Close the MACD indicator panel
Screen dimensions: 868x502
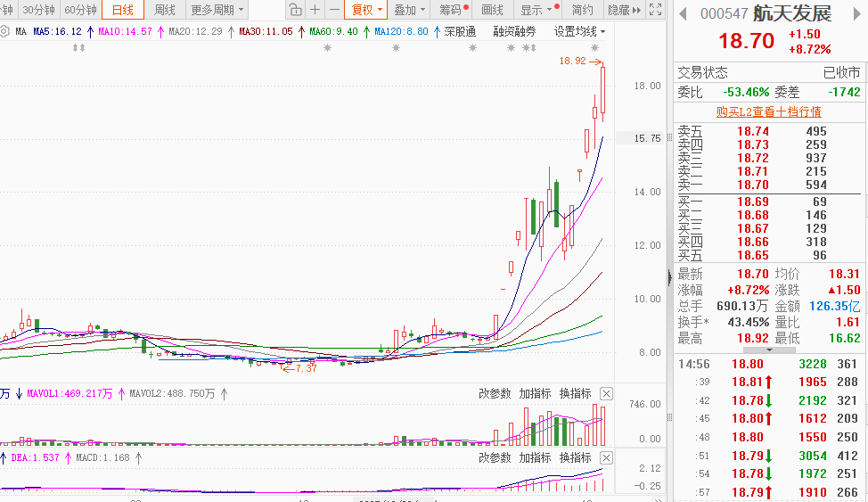[607, 458]
